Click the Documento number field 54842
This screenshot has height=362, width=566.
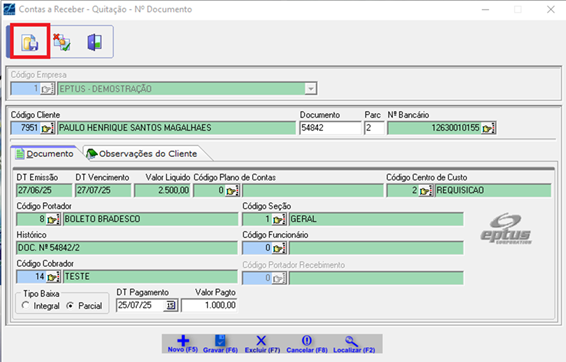[330, 128]
